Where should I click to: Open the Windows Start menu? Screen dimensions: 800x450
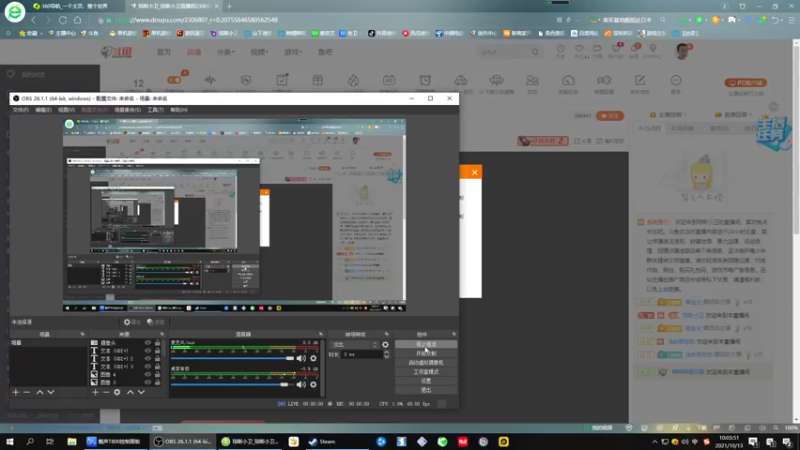[x=10, y=441]
